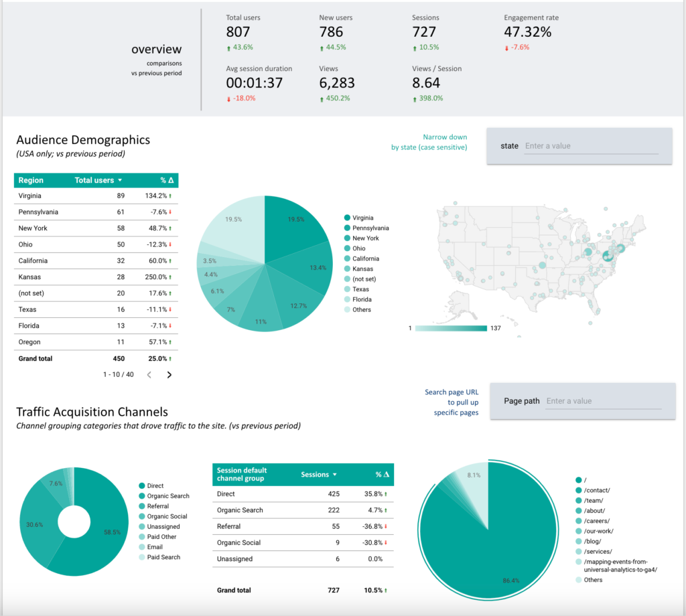Go to previous page of region table
This screenshot has width=686, height=616.
(x=149, y=375)
